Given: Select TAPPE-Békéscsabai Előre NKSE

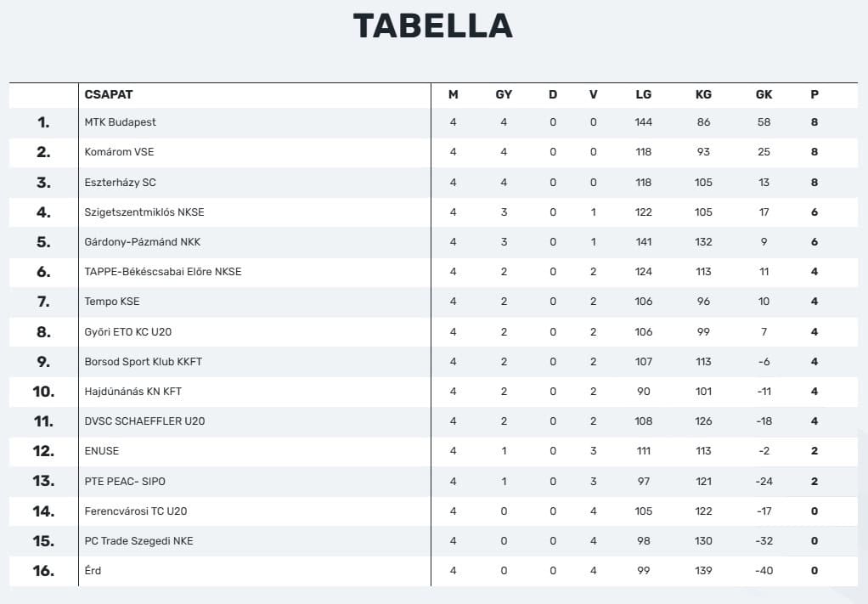Looking at the screenshot, I should tap(163, 272).
